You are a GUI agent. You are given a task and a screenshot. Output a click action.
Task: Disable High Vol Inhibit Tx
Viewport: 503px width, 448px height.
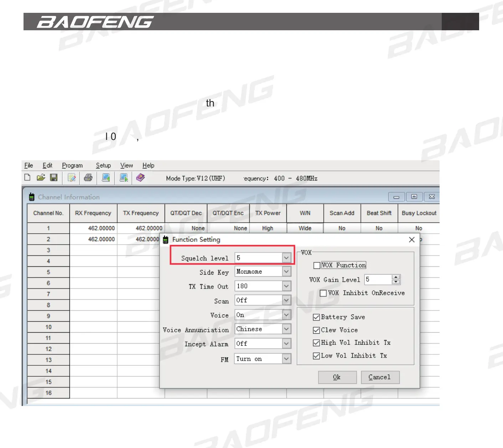point(316,343)
